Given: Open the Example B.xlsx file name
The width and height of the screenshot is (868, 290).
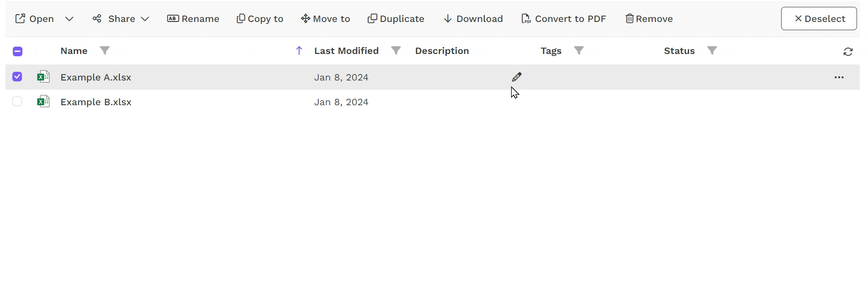Looking at the screenshot, I should coord(96,102).
